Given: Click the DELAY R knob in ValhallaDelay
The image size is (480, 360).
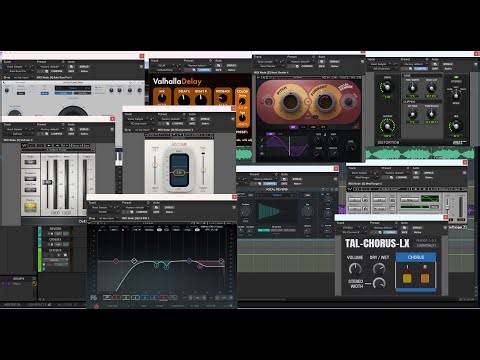Looking at the screenshot, I should (x=201, y=99).
